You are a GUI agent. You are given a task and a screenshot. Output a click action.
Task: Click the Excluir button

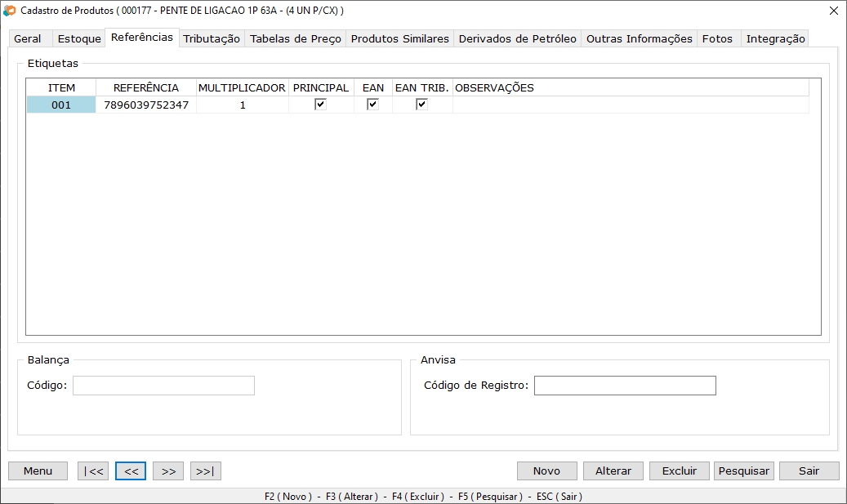click(x=680, y=471)
